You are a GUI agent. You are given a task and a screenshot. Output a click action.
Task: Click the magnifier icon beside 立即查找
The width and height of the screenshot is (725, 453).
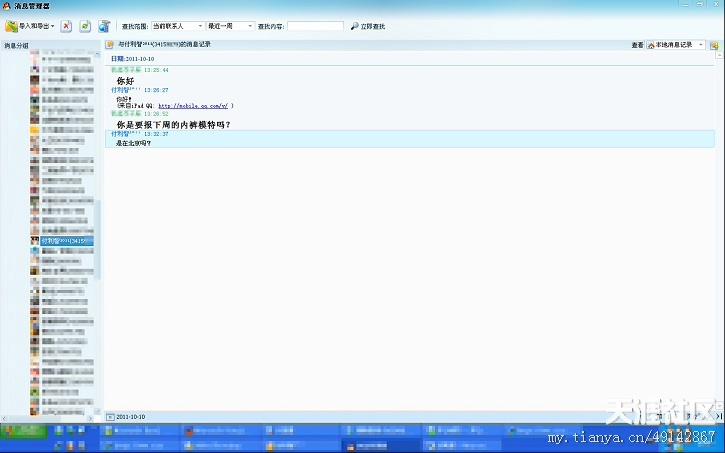[355, 26]
